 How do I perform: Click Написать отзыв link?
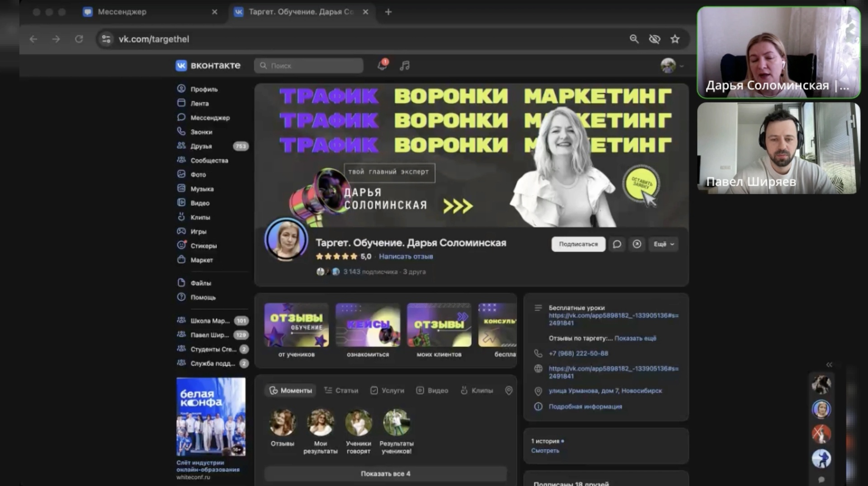[406, 257]
